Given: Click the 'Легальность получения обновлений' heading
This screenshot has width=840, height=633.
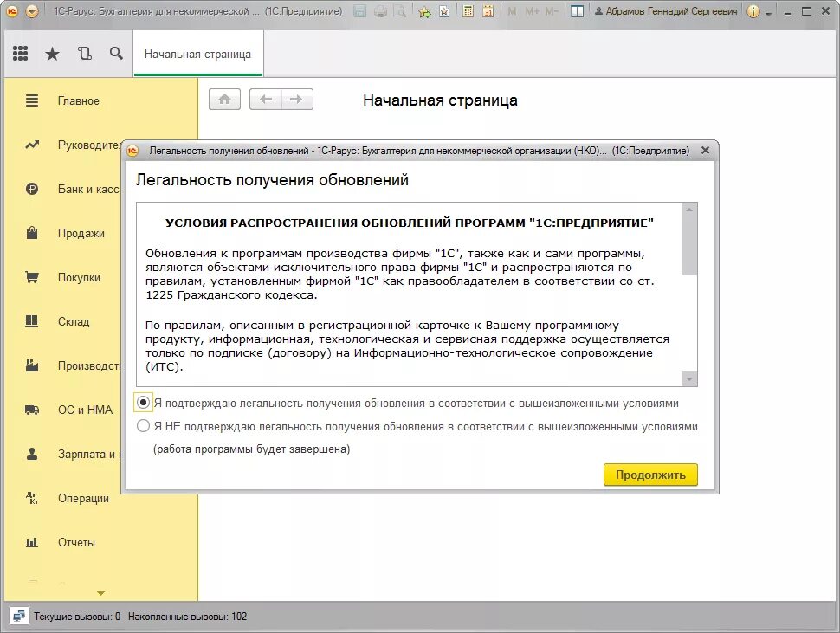Looking at the screenshot, I should [272, 180].
